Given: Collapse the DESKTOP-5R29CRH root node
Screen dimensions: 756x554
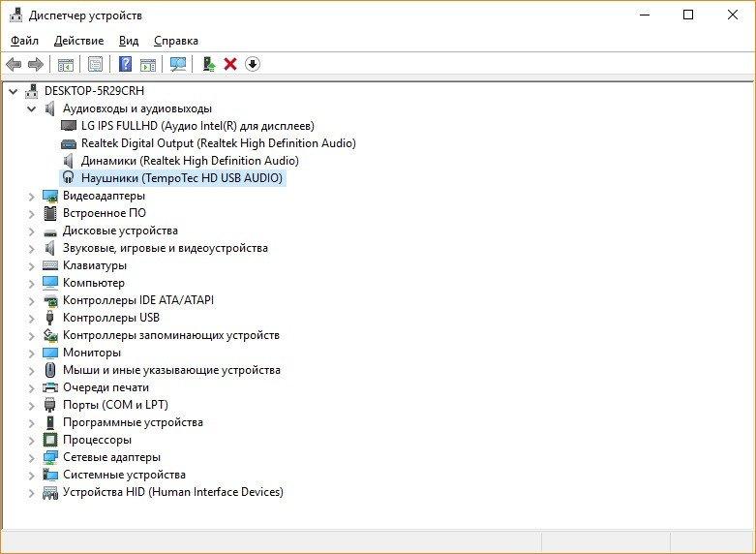Looking at the screenshot, I should coord(13,91).
